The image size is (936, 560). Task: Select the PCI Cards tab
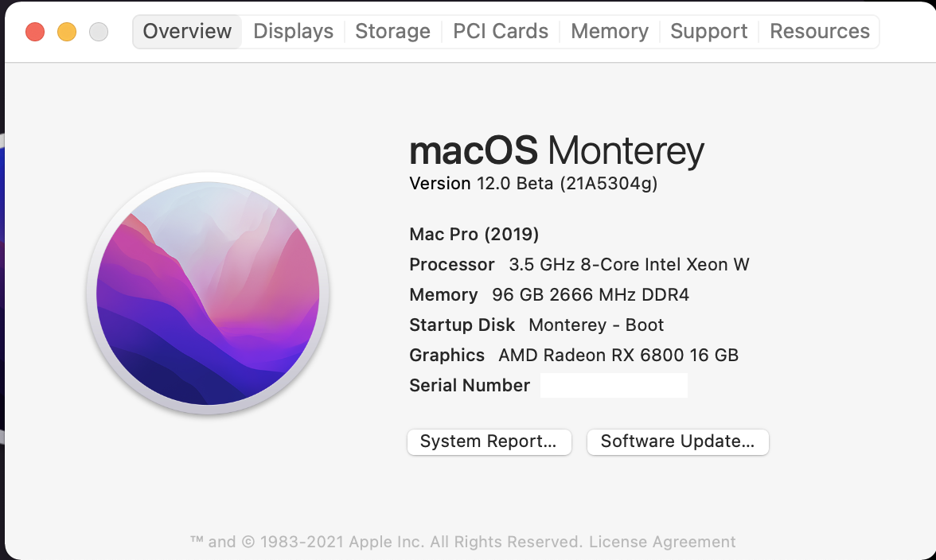tap(501, 32)
